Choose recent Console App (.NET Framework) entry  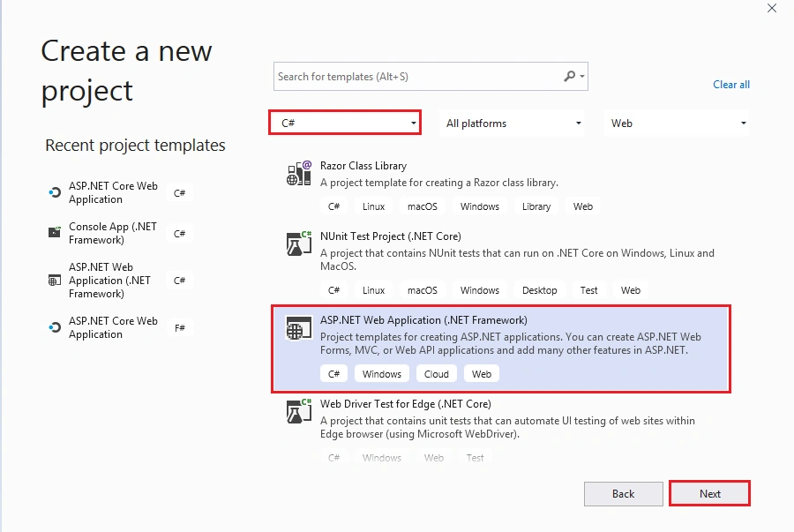point(119,233)
